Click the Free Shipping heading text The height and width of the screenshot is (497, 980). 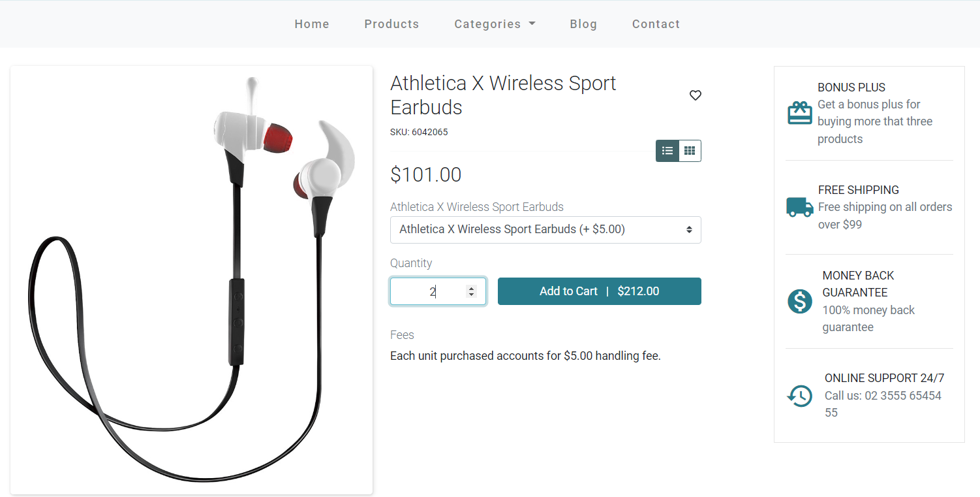[859, 190]
